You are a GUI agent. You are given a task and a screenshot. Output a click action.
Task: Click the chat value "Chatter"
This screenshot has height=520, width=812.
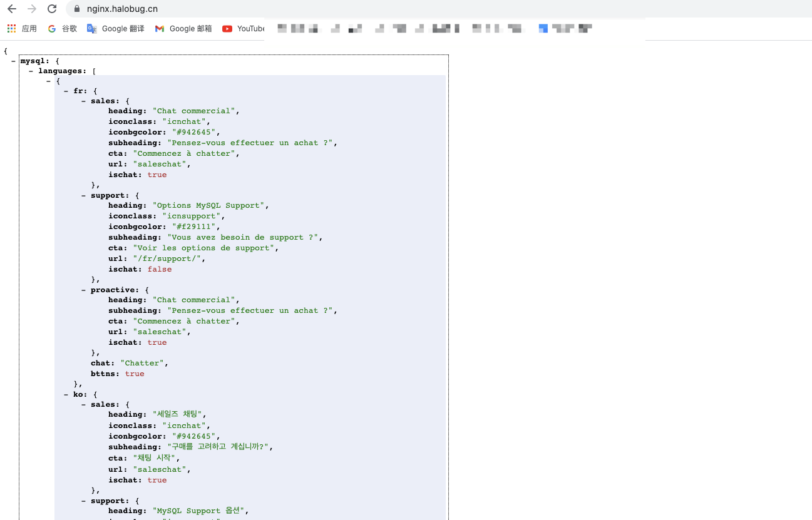click(x=142, y=363)
